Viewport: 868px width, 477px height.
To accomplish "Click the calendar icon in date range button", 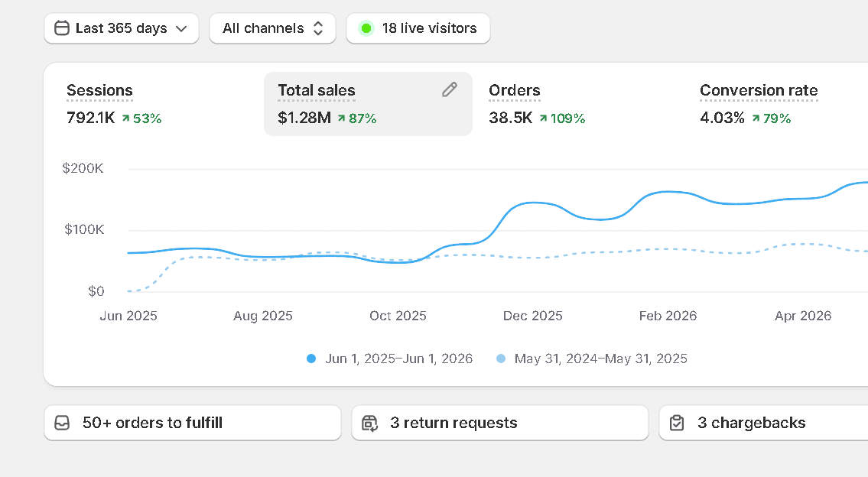I will [62, 28].
